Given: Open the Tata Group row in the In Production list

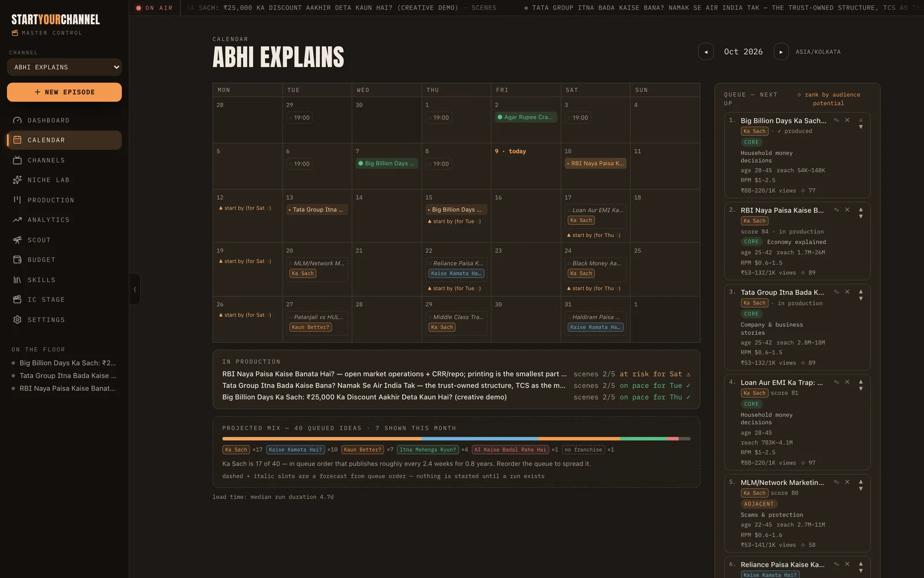Looking at the screenshot, I should [x=456, y=386].
